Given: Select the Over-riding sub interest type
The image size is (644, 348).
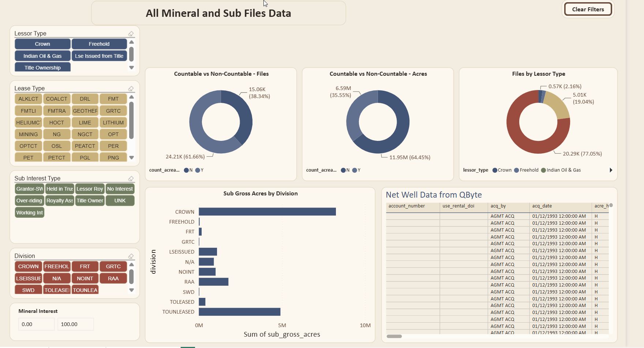Looking at the screenshot, I should (29, 201).
